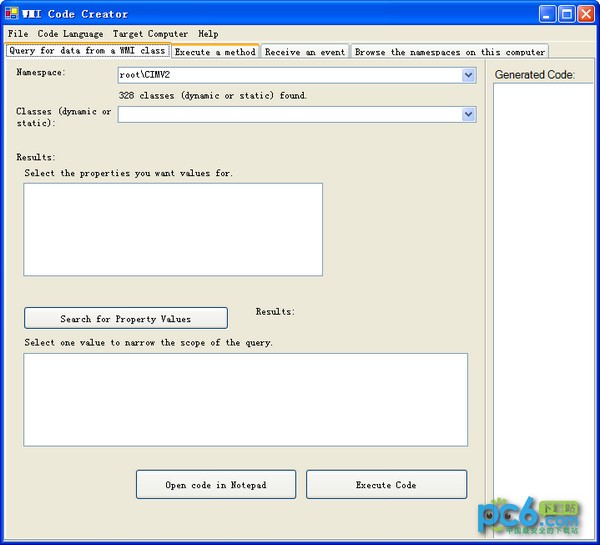Click the narrow-scope values list box
Screen dimensions: 600x545
[245, 400]
